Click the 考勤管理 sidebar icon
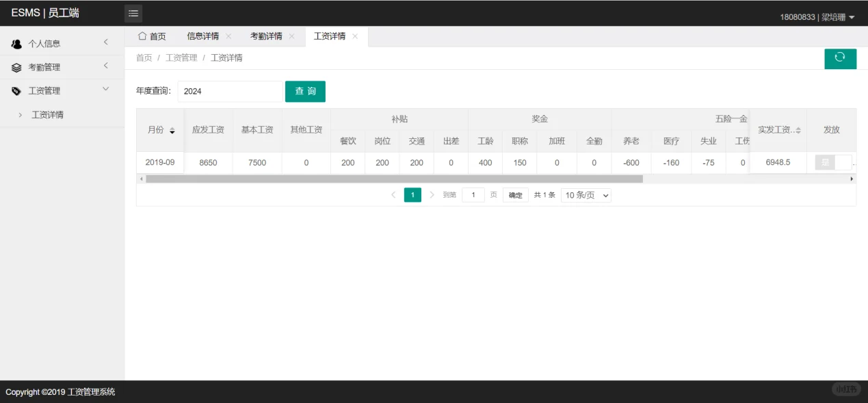This screenshot has width=868, height=403. click(x=16, y=66)
